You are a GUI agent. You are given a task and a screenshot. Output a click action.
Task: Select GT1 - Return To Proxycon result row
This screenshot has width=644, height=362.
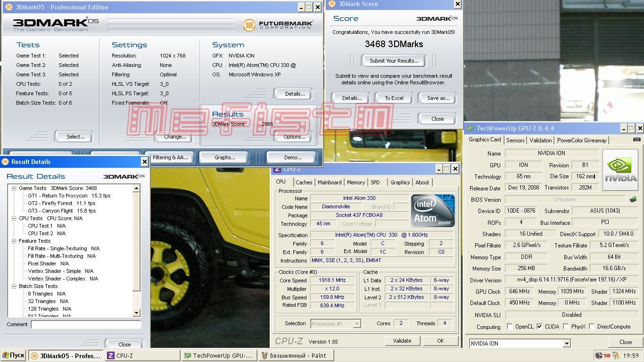pos(69,196)
